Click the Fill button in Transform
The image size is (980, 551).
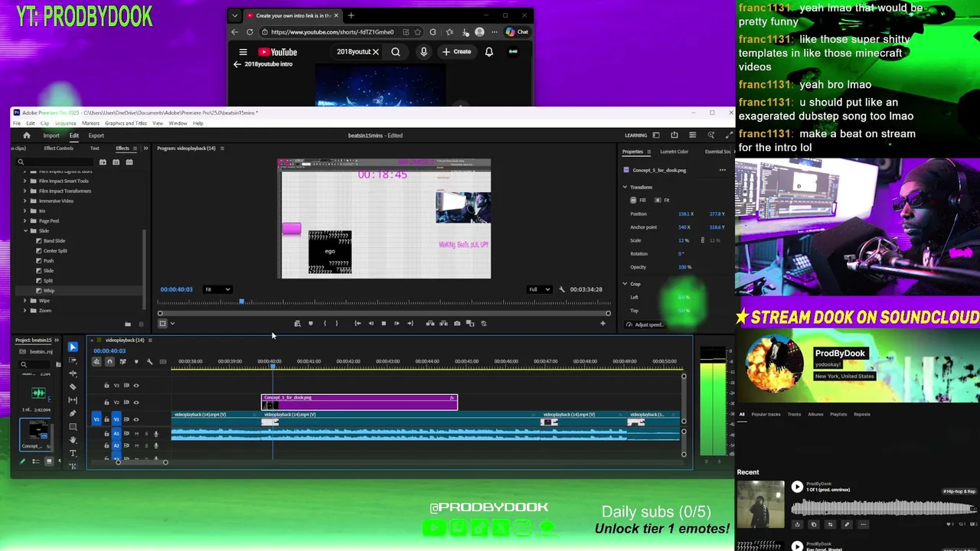[x=639, y=200]
